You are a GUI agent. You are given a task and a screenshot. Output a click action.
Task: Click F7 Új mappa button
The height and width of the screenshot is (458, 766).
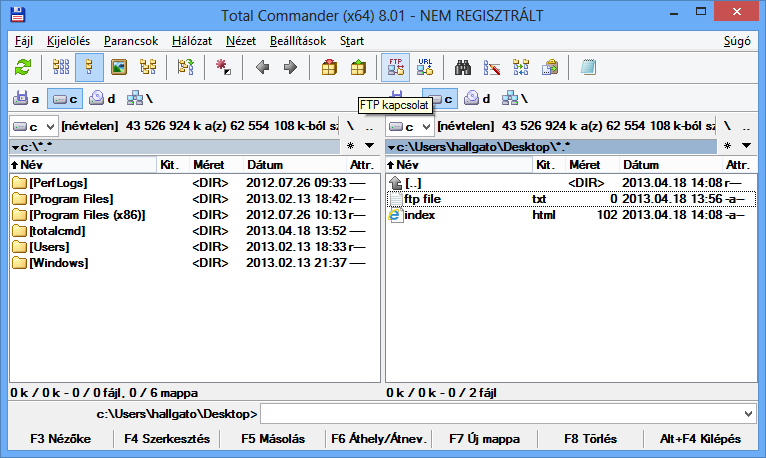pos(485,439)
